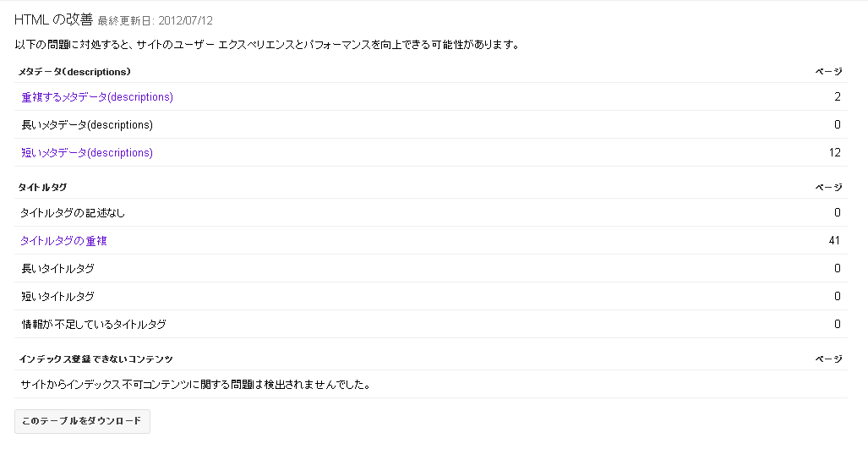The height and width of the screenshot is (449, 868).
Task: Click ページ column header in タイトルタグ section
Action: pyautogui.click(x=828, y=187)
